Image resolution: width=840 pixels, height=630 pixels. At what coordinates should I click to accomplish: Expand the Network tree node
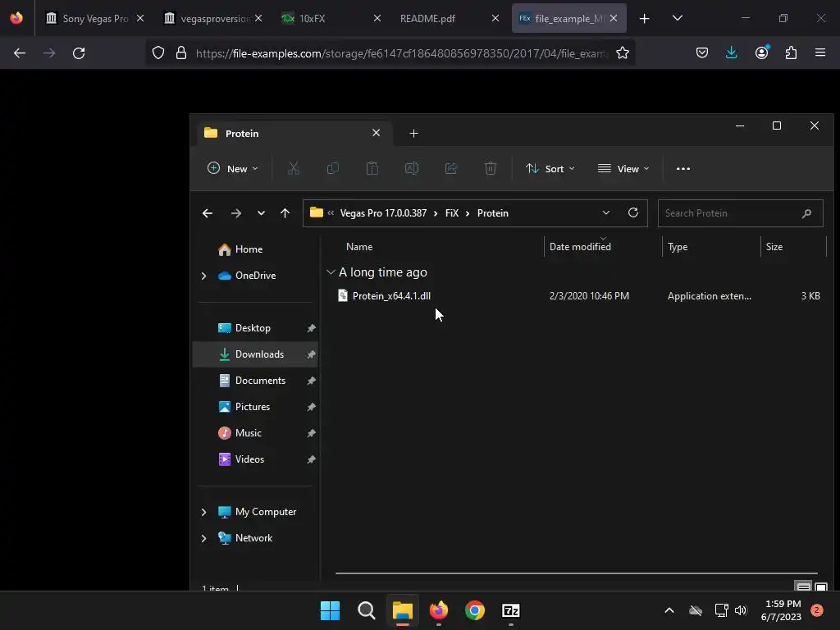point(203,538)
